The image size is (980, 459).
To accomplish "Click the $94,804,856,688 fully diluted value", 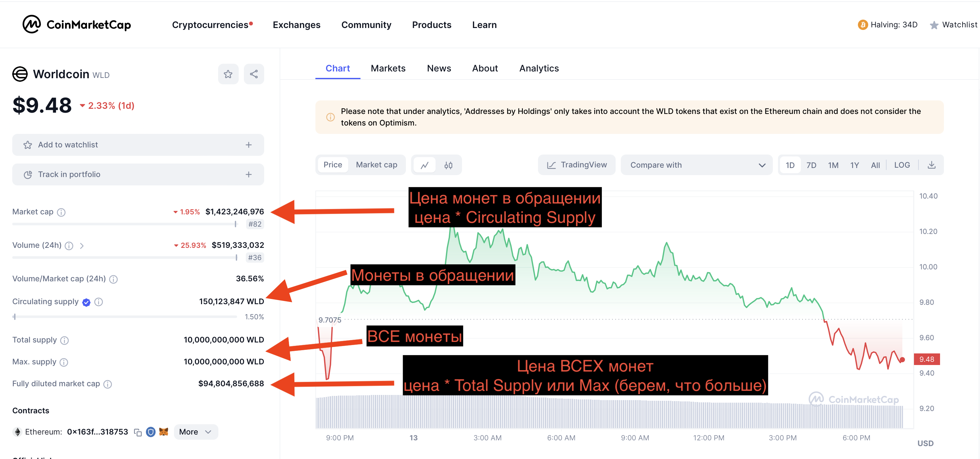I will coord(231,384).
